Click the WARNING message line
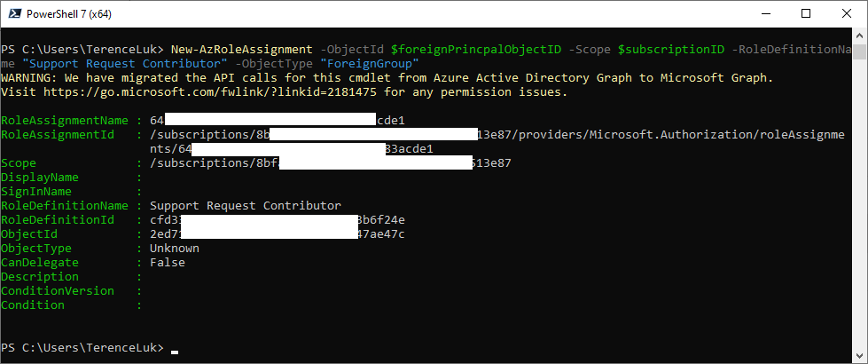Screen dimensions: 868x364 (x=387, y=78)
